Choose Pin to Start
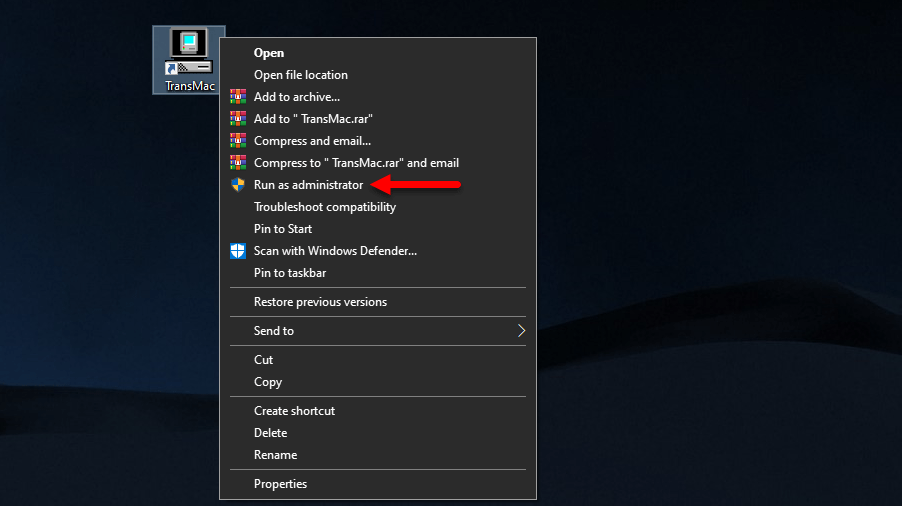Viewport: 902px width, 506px height. [378, 229]
